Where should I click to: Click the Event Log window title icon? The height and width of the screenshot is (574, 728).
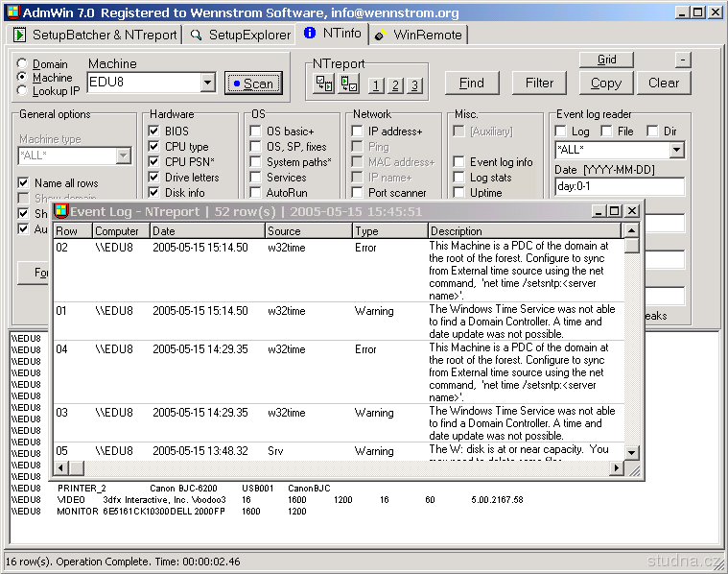[x=61, y=210]
